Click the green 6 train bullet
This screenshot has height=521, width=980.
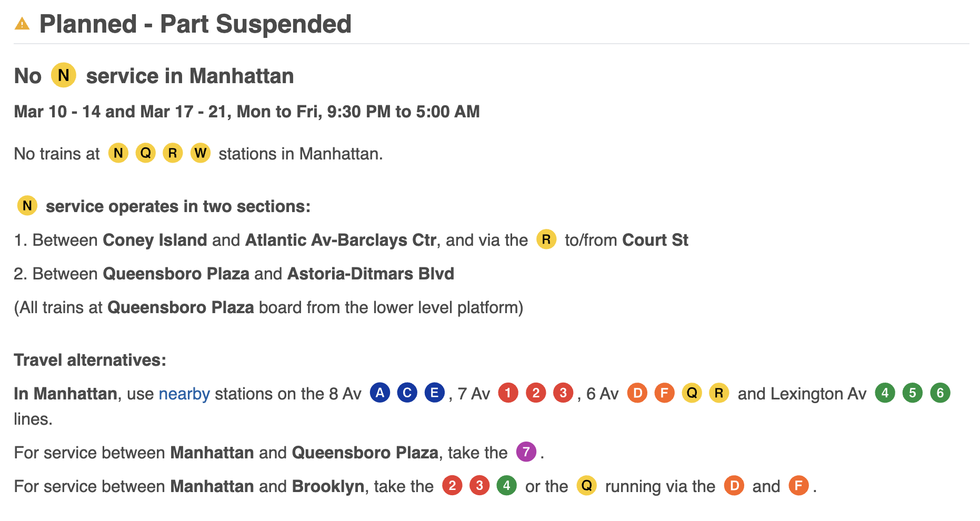[x=940, y=393]
